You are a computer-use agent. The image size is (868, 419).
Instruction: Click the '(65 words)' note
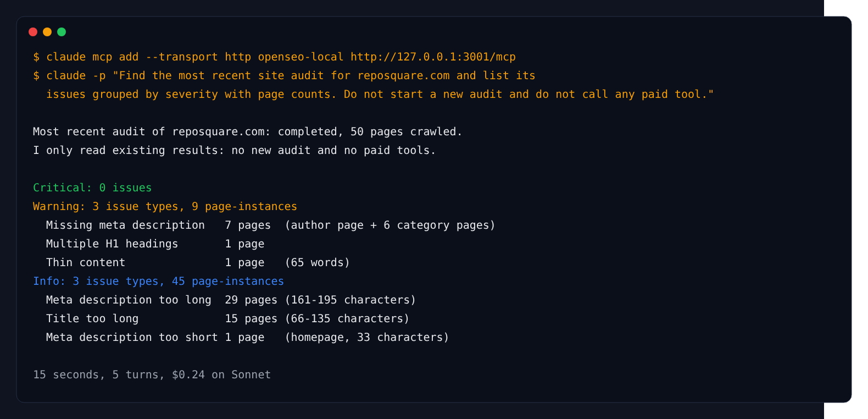(317, 263)
